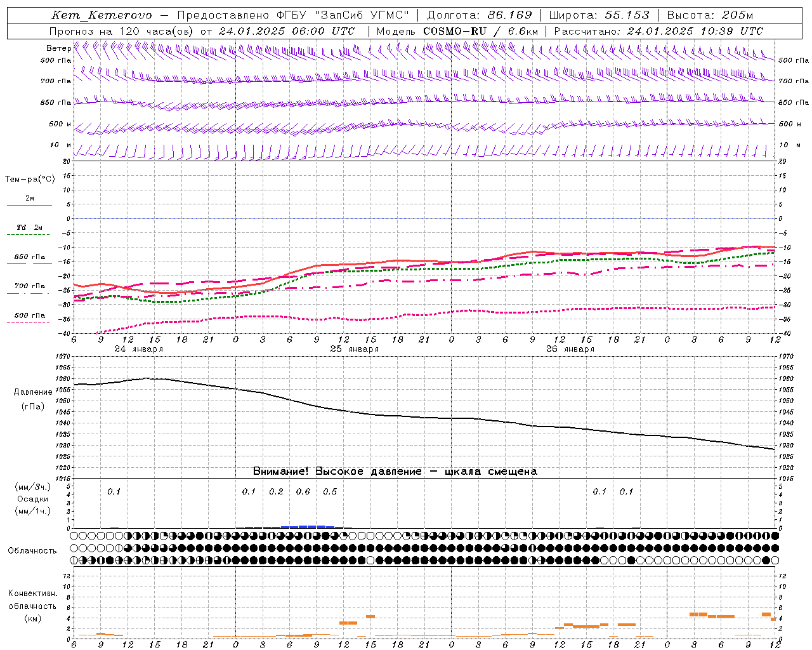Select the text 'Предоставлено ФГБУ "ЗапСиб УГМС"'
This screenshot has width=812, height=650.
point(294,15)
